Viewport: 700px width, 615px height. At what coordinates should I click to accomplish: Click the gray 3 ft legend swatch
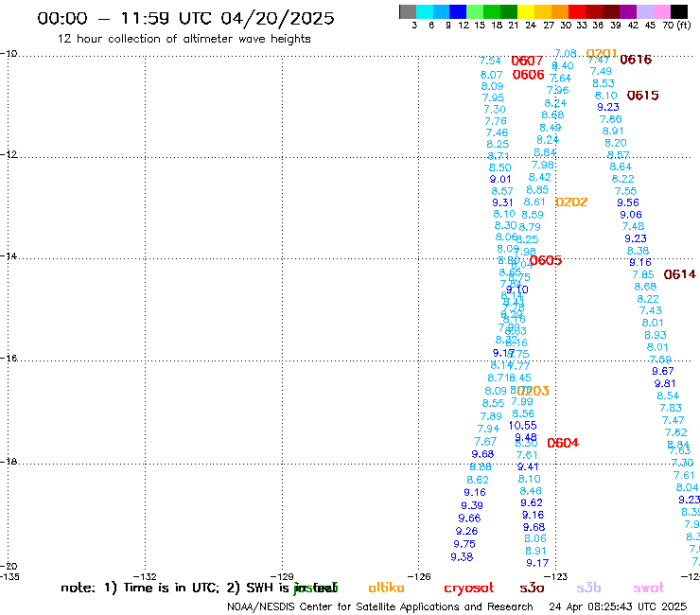pos(408,11)
